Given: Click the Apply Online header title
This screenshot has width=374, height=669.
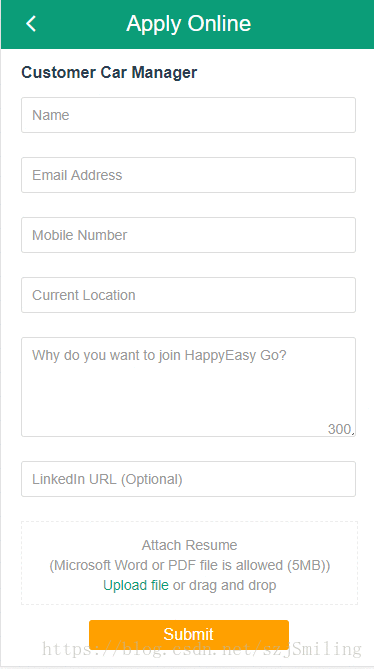Looking at the screenshot, I should 188,24.
